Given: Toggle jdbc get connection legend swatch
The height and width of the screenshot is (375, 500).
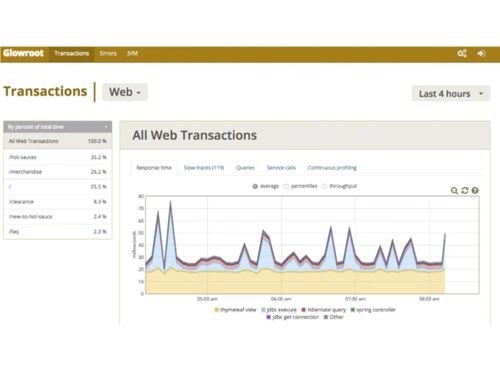Looking at the screenshot, I should pos(269,317).
